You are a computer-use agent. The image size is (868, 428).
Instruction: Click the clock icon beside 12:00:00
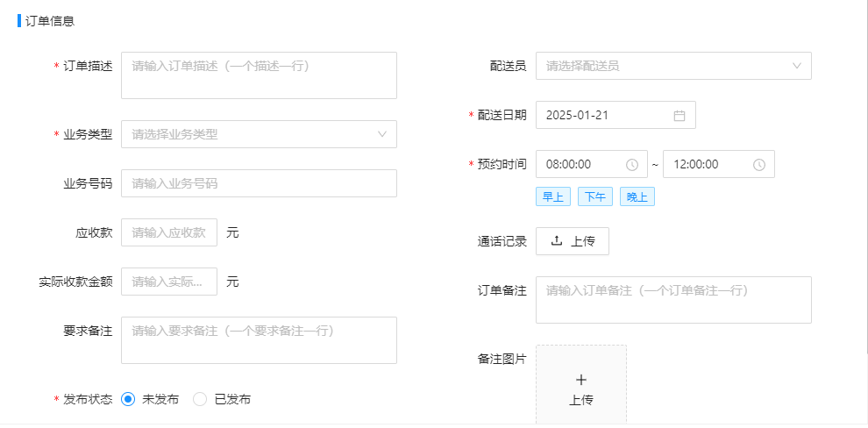[759, 164]
